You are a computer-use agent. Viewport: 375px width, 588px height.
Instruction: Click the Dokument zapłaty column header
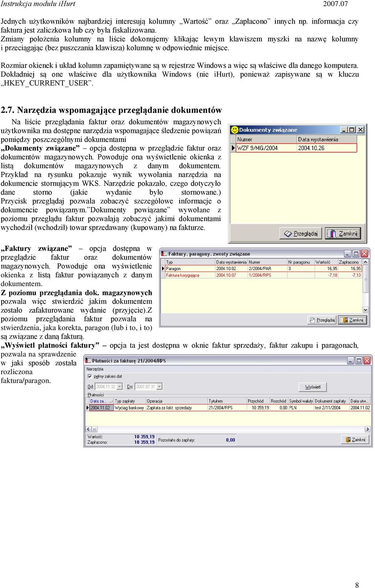click(332, 401)
